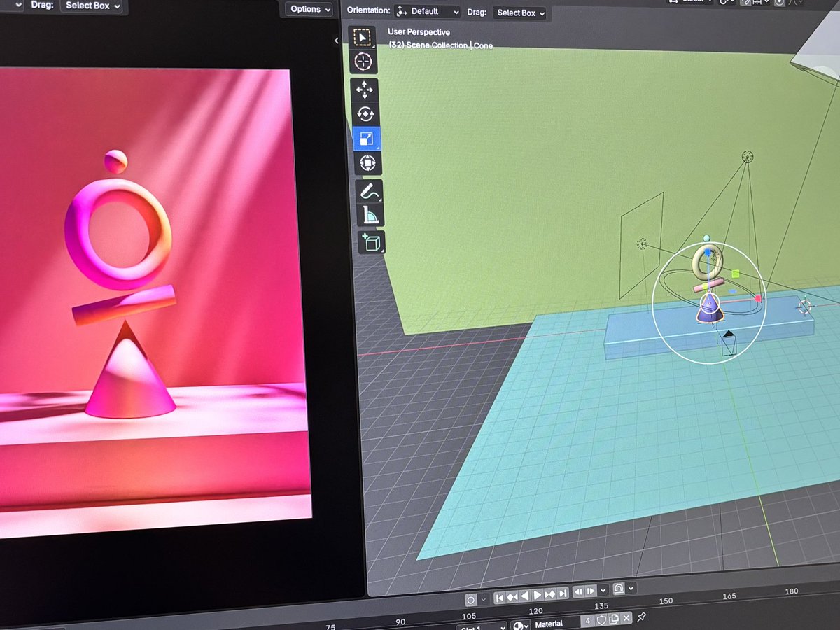Open the Orientation Default dropdown
Screen dimensions: 840x630
pos(427,12)
